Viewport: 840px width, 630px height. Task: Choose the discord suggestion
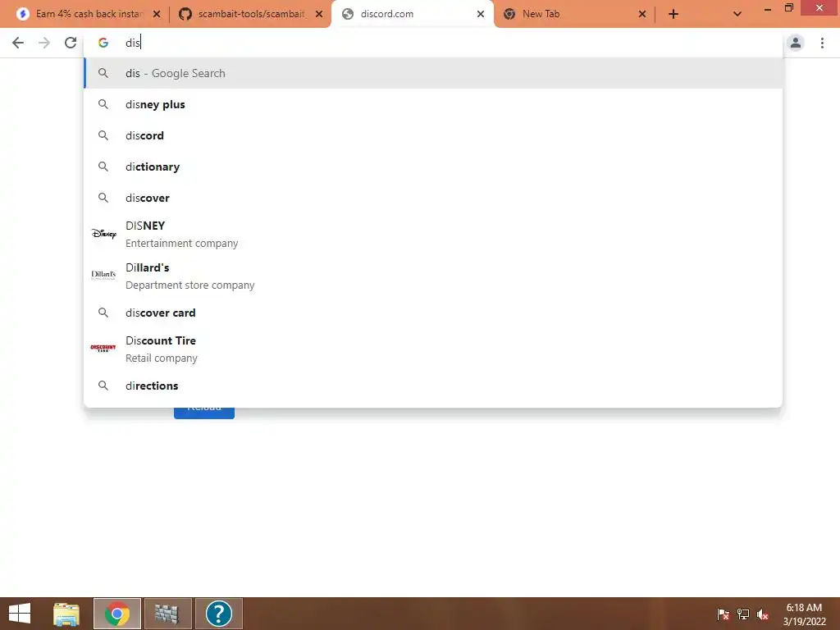click(x=433, y=135)
